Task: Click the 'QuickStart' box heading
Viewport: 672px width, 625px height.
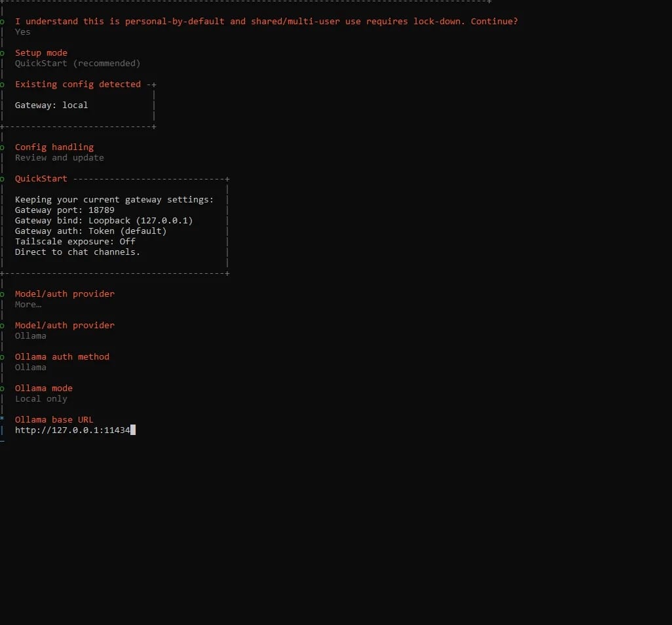Action: click(x=41, y=178)
